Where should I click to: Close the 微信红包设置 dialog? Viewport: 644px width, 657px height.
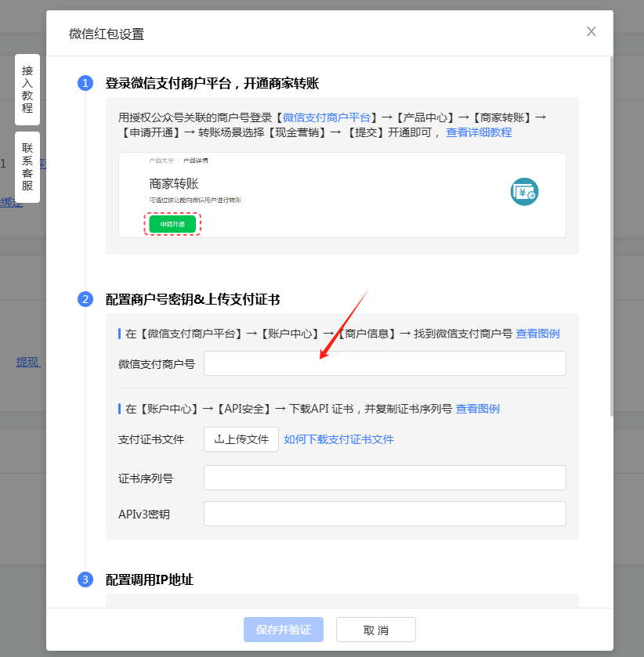[x=592, y=31]
